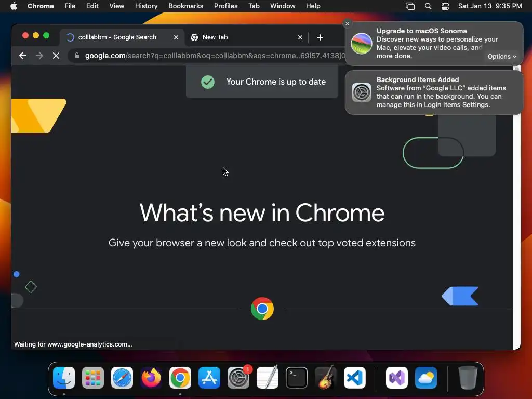Image resolution: width=532 pixels, height=399 pixels.
Task: Click the Upgrade to macOS Sonoma notification
Action: tap(434, 44)
